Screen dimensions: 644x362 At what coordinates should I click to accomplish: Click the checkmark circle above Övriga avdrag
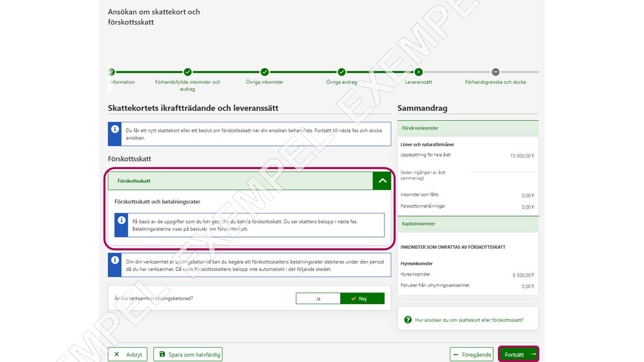click(342, 72)
